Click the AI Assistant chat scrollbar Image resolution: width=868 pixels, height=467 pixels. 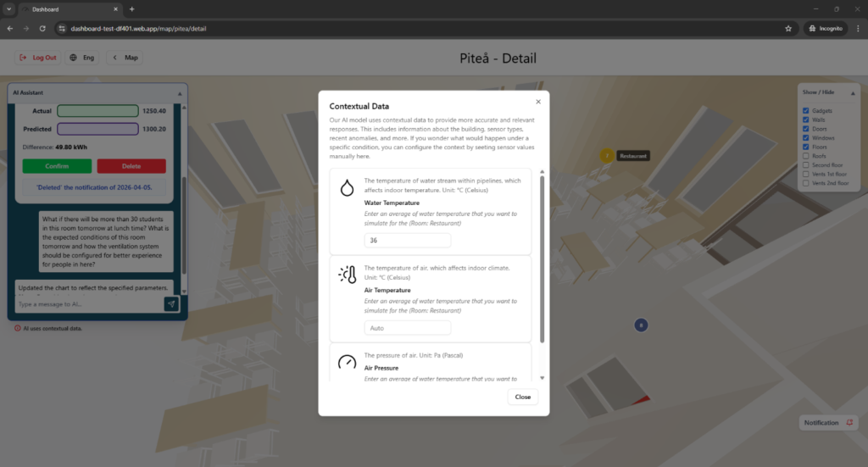point(184,224)
